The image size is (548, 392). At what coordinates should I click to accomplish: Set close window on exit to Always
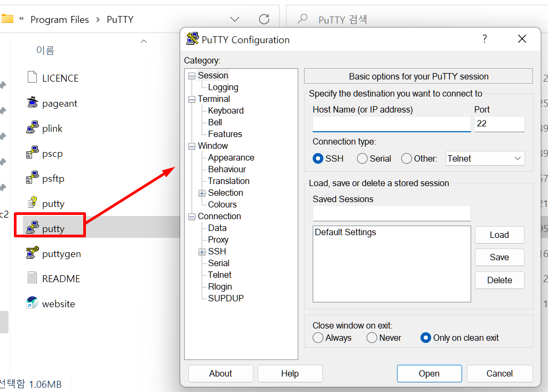(318, 338)
